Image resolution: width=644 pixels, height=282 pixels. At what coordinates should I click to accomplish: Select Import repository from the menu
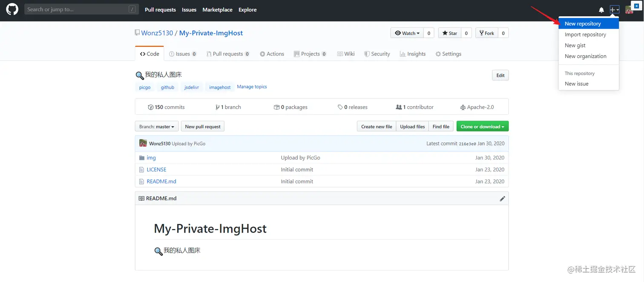[x=589, y=35]
